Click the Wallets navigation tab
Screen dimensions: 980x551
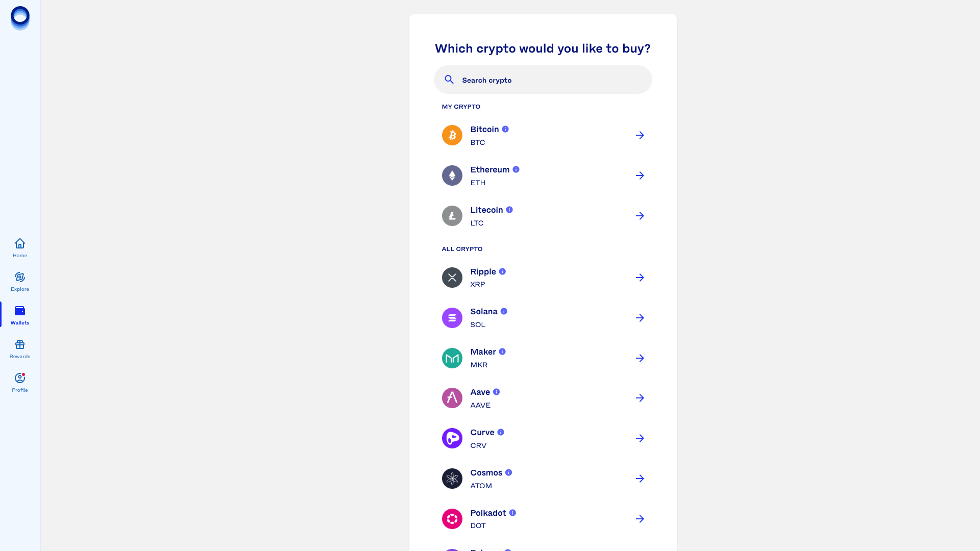click(x=19, y=314)
